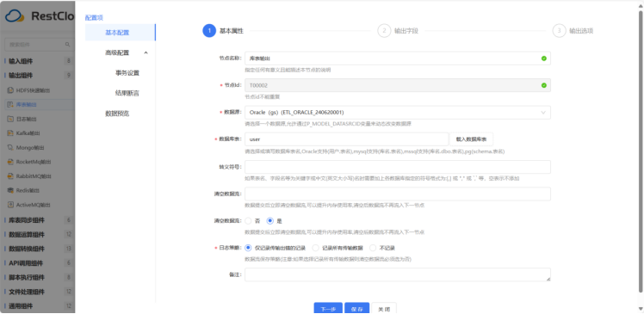Click the 搜索组件 search box
This screenshot has width=644, height=314.
tap(39, 45)
